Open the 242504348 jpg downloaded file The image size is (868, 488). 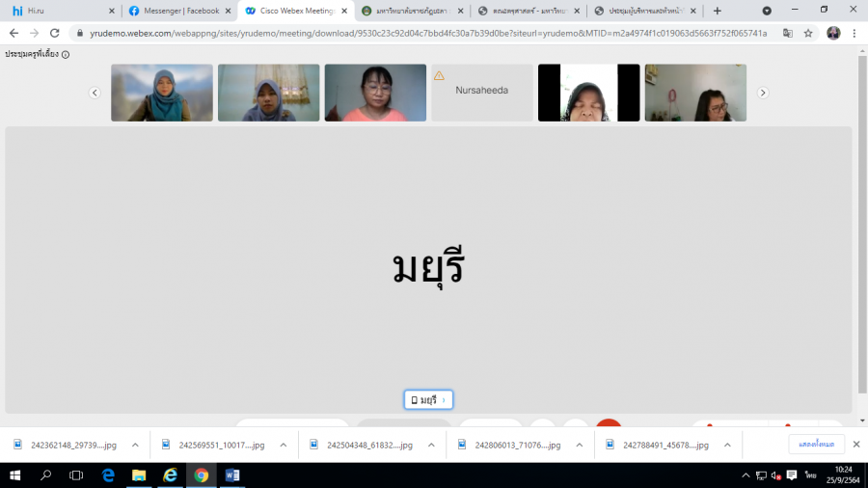pyautogui.click(x=369, y=445)
